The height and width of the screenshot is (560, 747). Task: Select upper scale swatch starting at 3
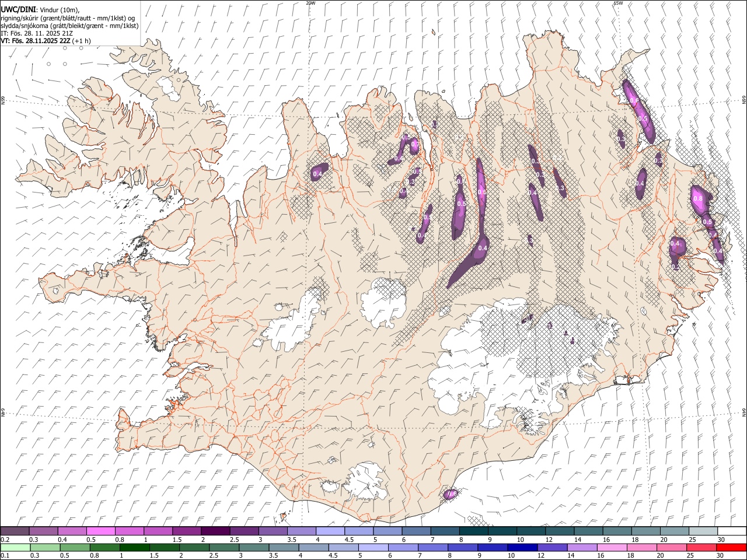coord(273,531)
